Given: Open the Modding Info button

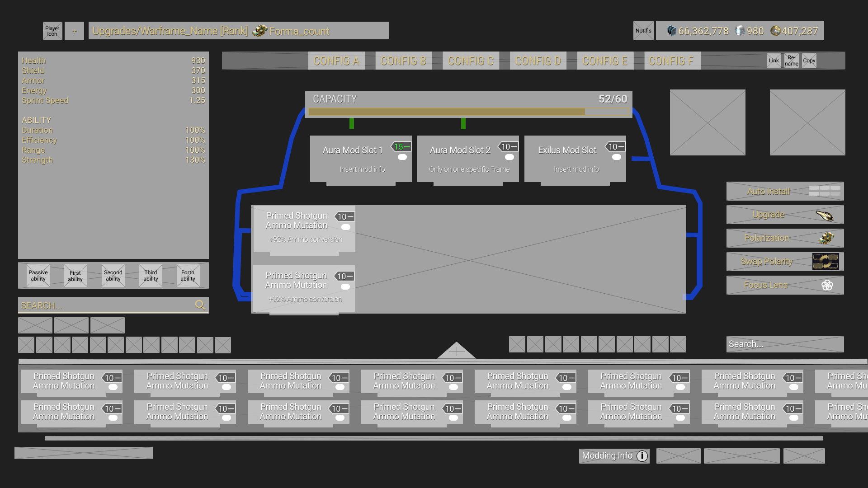Looking at the screenshot, I should tap(614, 456).
